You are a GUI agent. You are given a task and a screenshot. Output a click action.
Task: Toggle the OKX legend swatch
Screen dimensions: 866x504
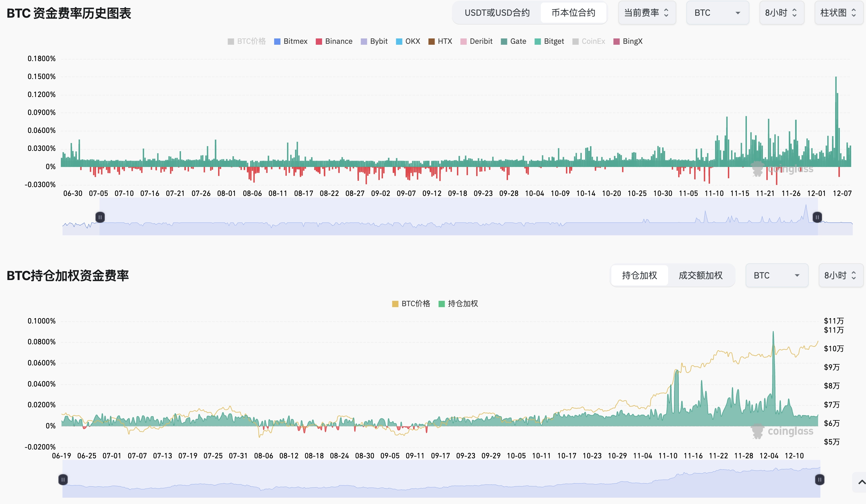point(399,42)
